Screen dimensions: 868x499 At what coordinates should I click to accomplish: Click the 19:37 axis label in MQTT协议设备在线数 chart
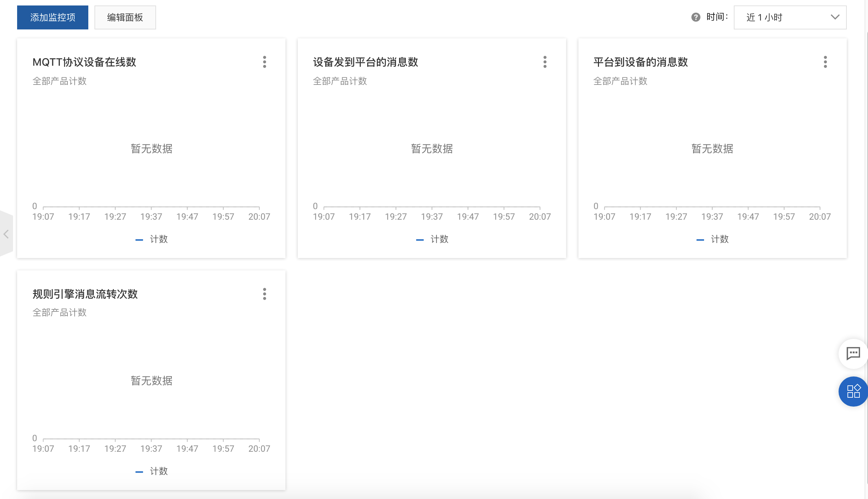coord(151,217)
